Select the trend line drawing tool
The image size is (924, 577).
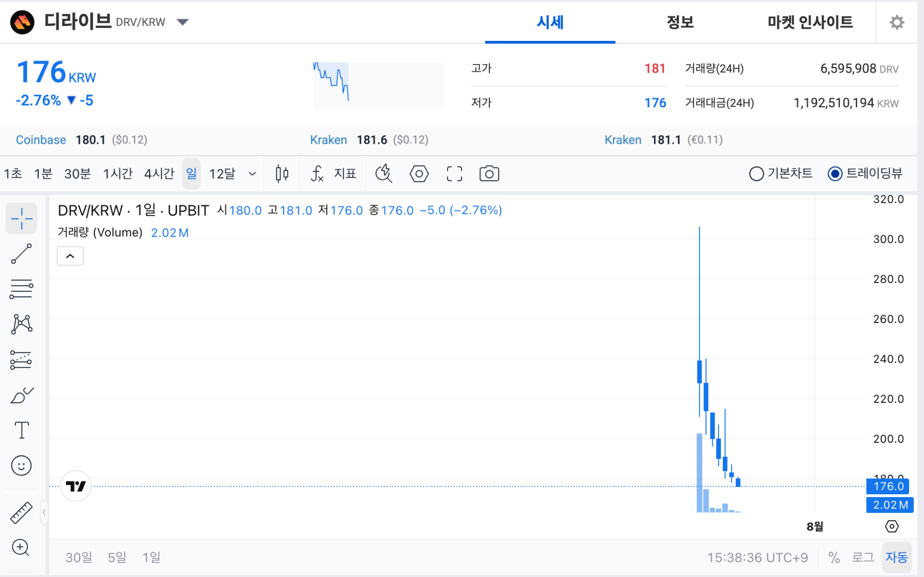[22, 254]
